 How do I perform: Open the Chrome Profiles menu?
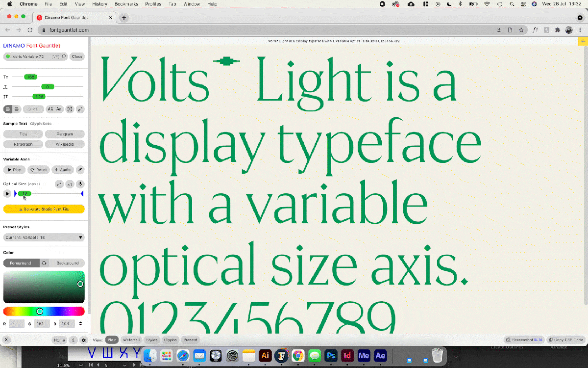(x=153, y=4)
